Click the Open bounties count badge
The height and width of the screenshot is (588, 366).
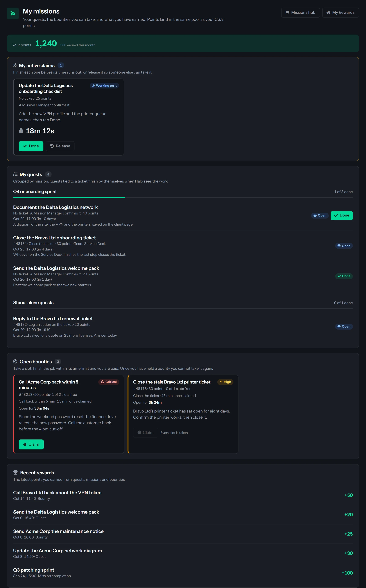click(58, 361)
